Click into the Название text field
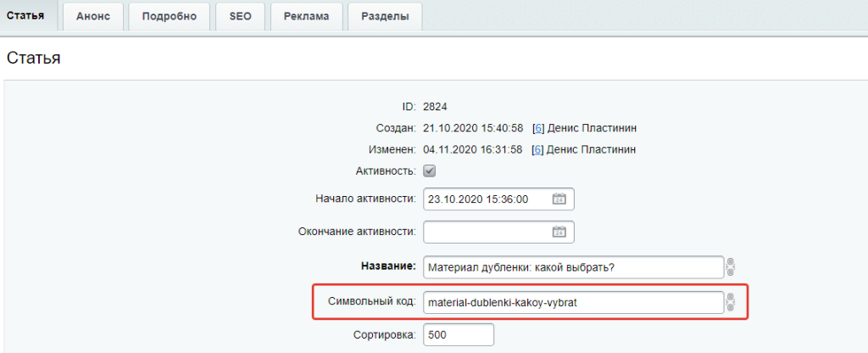 [x=574, y=267]
